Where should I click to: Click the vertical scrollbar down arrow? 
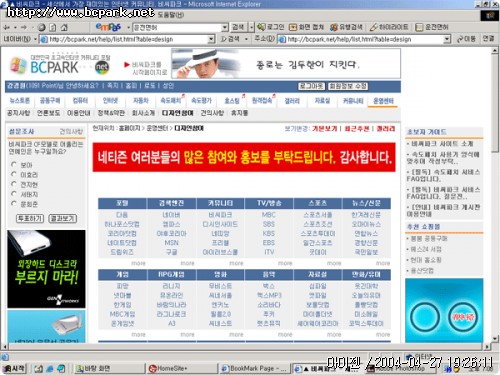click(x=495, y=338)
